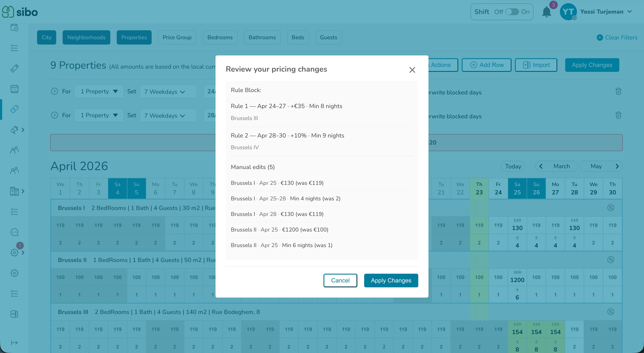Click the percent icon on Brussels III row
644x353 pixels.
point(611,312)
